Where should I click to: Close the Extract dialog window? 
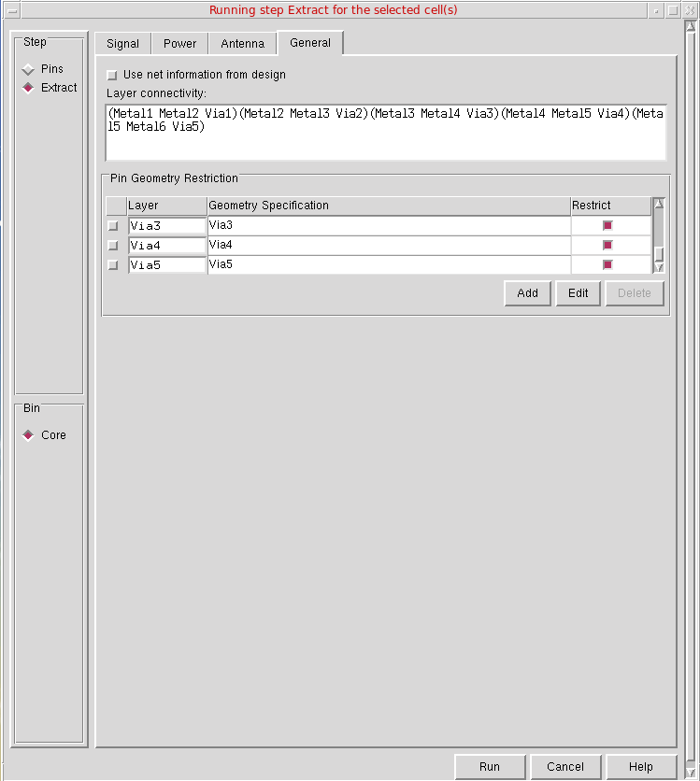click(x=690, y=10)
